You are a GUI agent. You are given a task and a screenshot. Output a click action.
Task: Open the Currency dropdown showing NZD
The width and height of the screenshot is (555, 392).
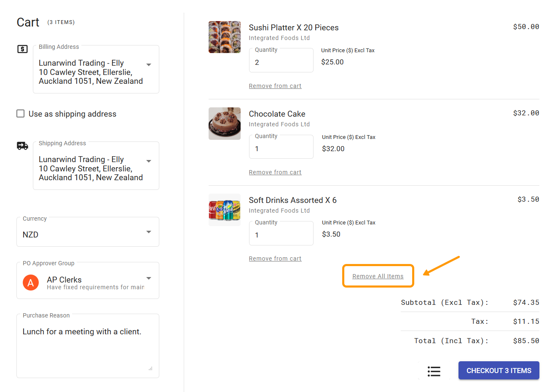[x=148, y=232]
